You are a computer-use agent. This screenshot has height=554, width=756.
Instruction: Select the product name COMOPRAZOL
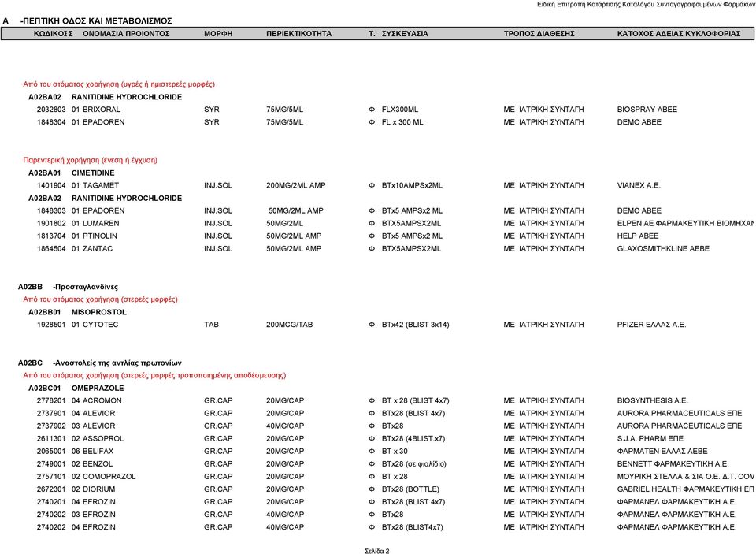[x=109, y=476]
